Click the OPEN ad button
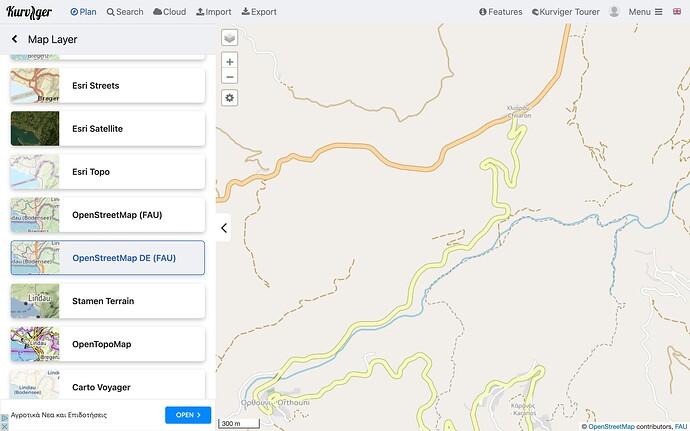This screenshot has height=431, width=690. [x=188, y=415]
